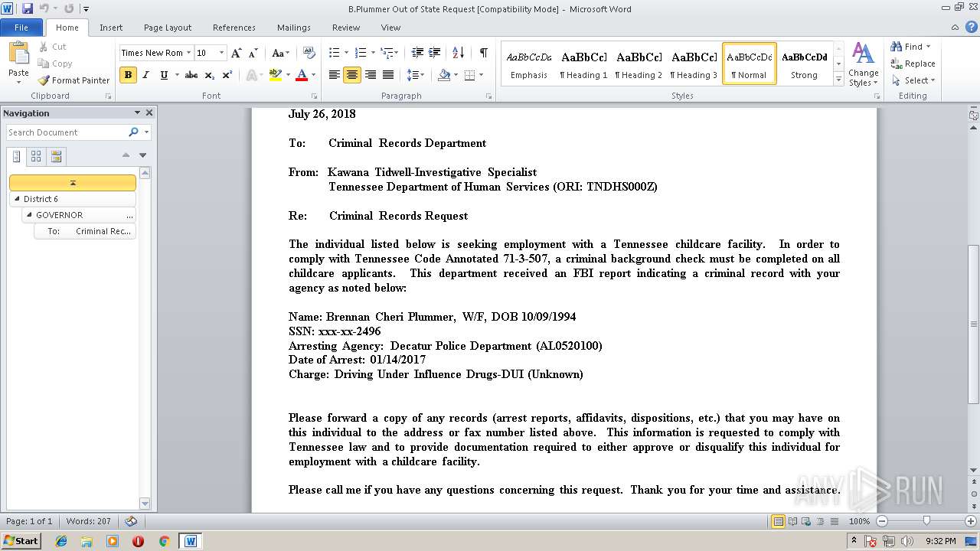Decrease paragraph indent
Viewport: 980px width, 551px height.
tap(417, 53)
